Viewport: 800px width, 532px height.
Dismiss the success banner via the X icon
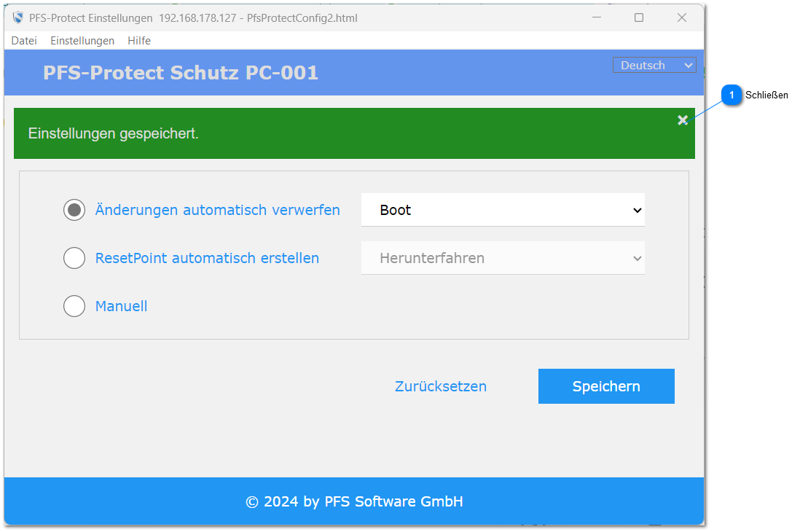(x=683, y=120)
